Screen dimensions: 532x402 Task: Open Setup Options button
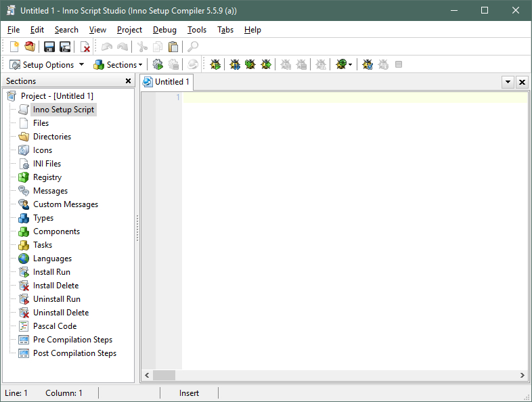click(42, 64)
